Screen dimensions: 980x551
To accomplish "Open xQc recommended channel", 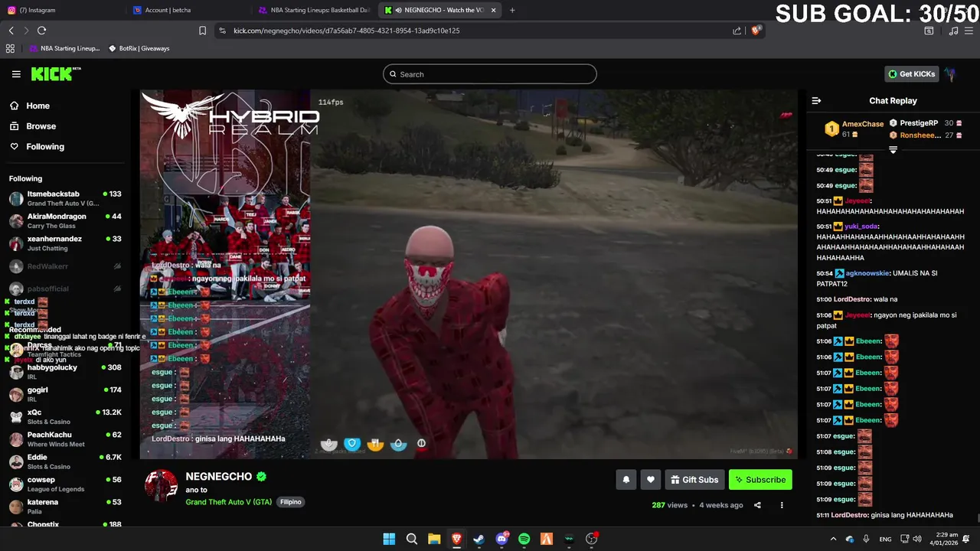I will point(65,417).
